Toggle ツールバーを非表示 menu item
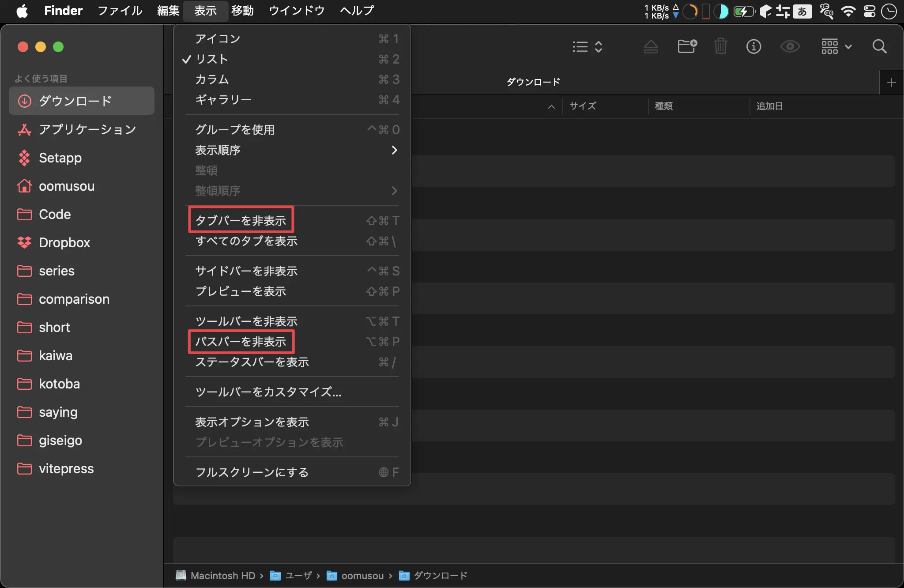Image resolution: width=904 pixels, height=588 pixels. pos(292,321)
